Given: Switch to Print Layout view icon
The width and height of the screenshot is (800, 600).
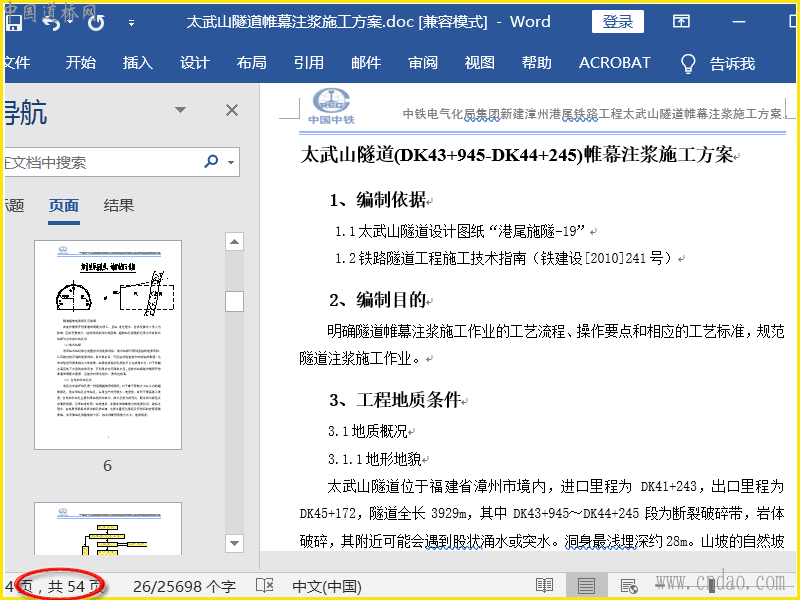Looking at the screenshot, I should click(586, 586).
